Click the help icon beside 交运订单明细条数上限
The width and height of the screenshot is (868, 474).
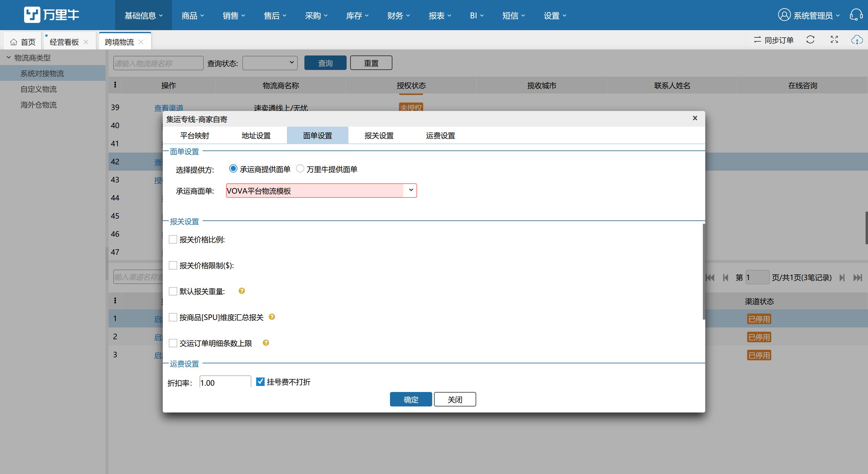click(266, 343)
